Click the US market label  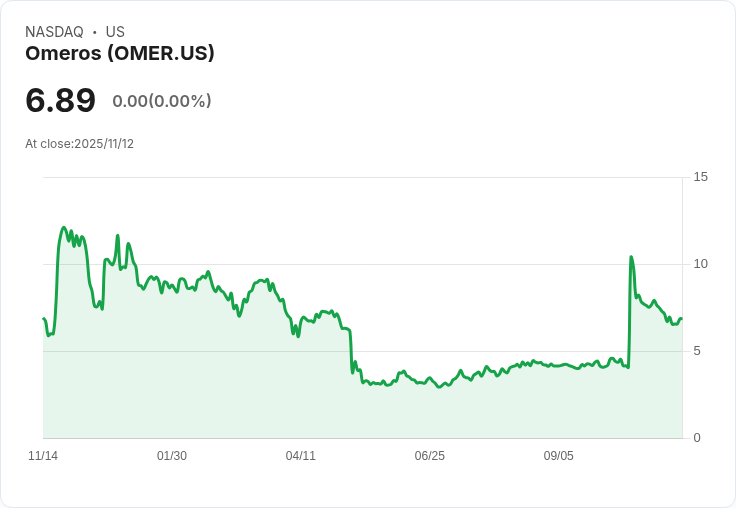[115, 32]
